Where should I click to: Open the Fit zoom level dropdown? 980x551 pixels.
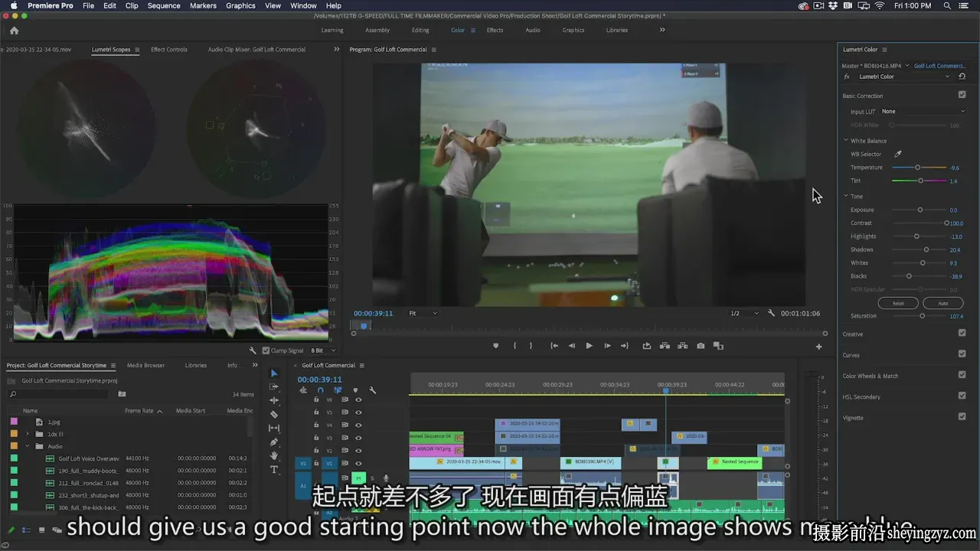pos(423,313)
